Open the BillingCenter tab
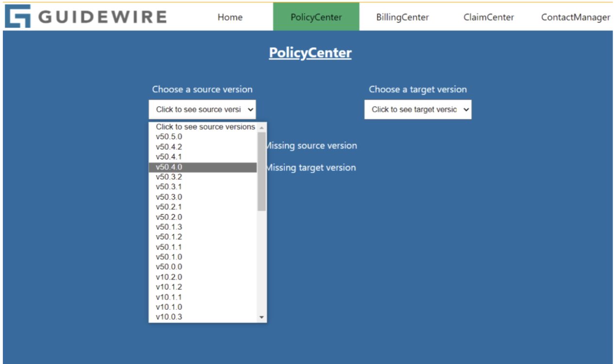 point(403,17)
